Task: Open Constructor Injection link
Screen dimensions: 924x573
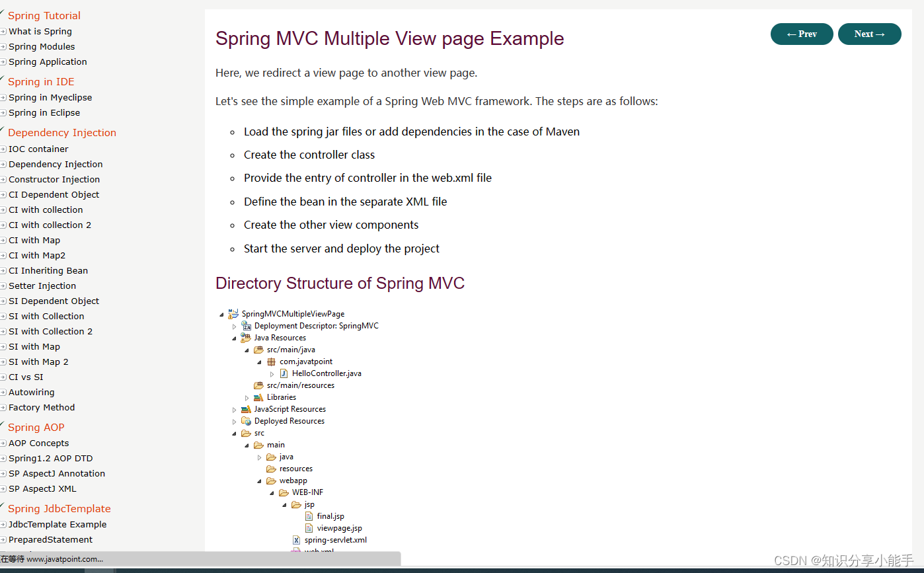Action: (54, 179)
